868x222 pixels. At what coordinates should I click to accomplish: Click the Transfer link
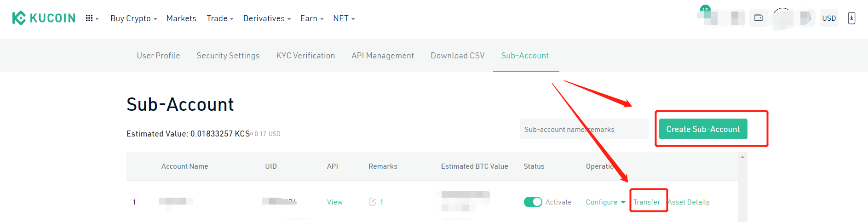646,202
